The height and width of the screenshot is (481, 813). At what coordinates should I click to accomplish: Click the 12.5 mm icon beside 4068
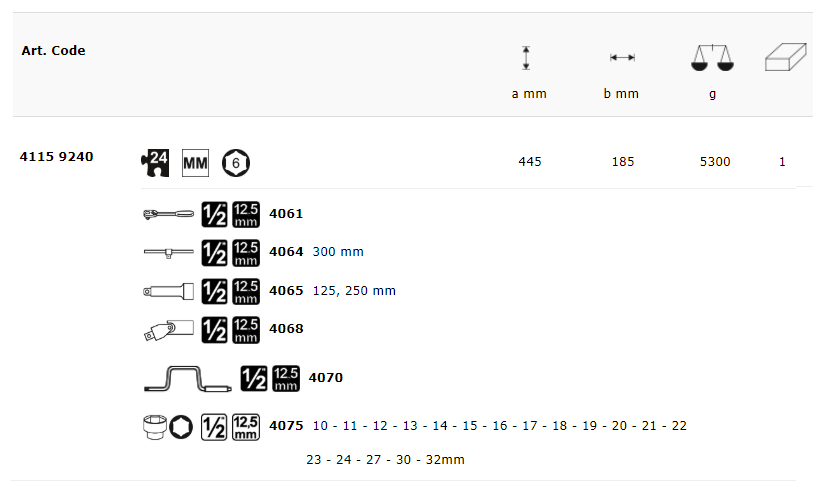(x=245, y=328)
